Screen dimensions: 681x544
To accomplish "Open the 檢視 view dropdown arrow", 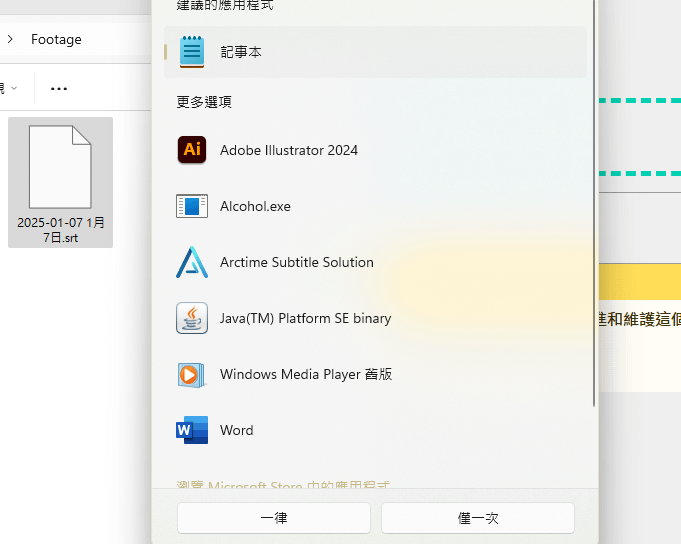I will click(x=14, y=88).
